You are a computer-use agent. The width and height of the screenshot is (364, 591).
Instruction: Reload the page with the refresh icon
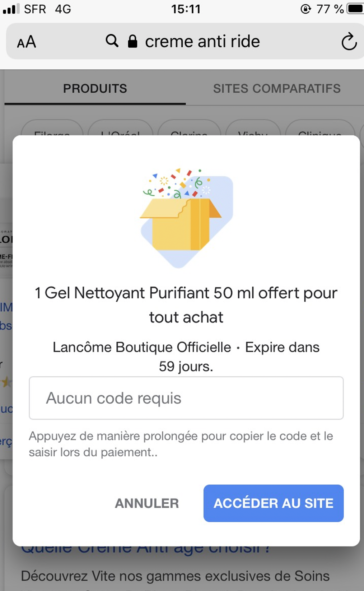pyautogui.click(x=349, y=42)
